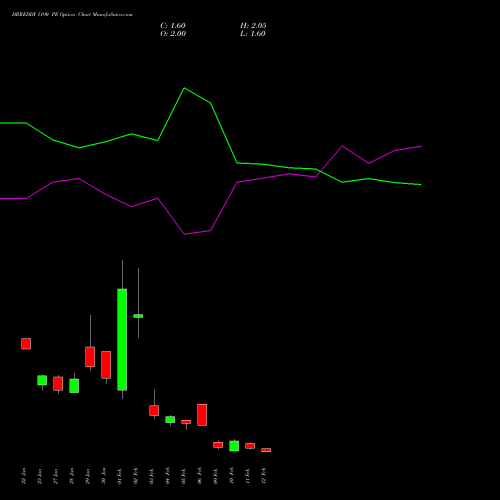This screenshot has width=500, height=500.
Task: Select the '01 Feb' date axis label
Action: click(120, 476)
